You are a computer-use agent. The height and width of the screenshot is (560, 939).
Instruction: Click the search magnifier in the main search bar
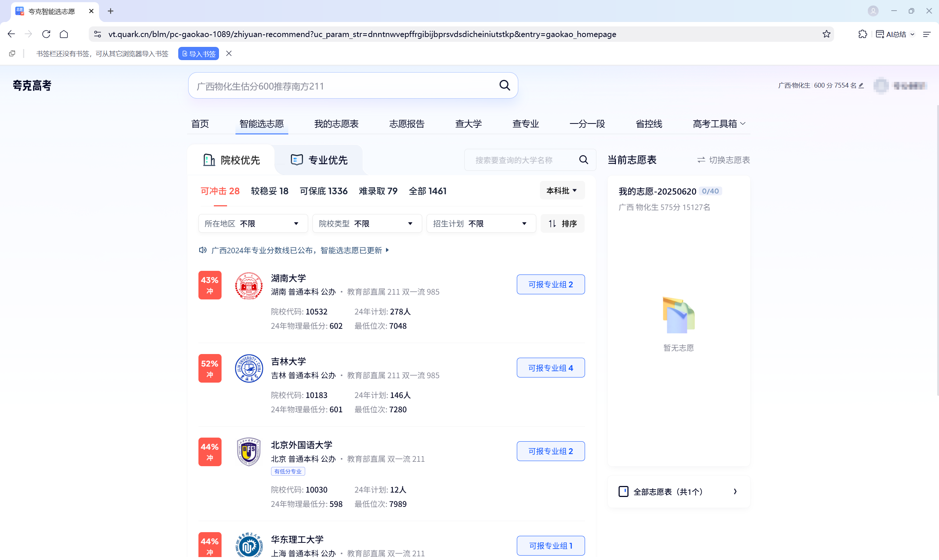click(505, 85)
